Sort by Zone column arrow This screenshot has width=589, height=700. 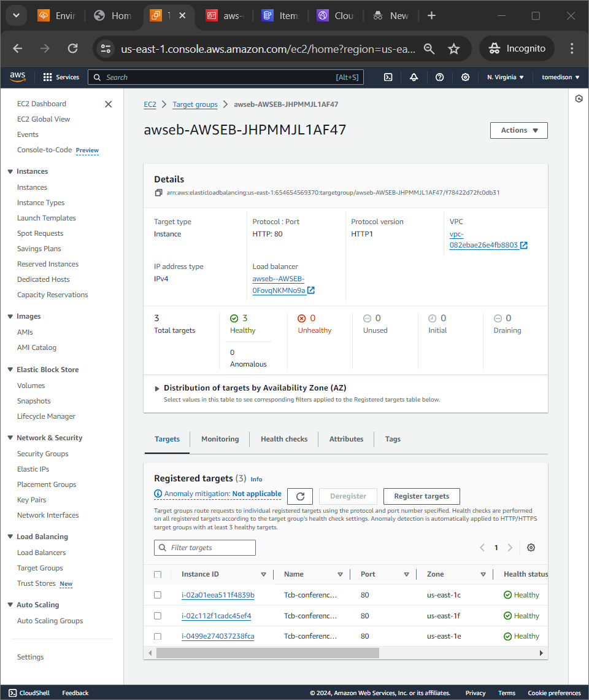(x=483, y=575)
